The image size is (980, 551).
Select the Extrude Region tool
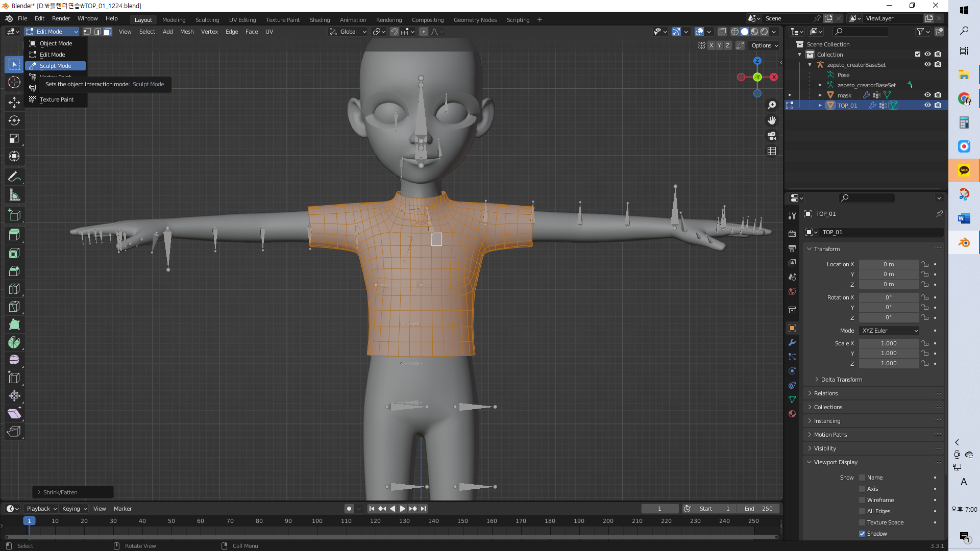[14, 235]
